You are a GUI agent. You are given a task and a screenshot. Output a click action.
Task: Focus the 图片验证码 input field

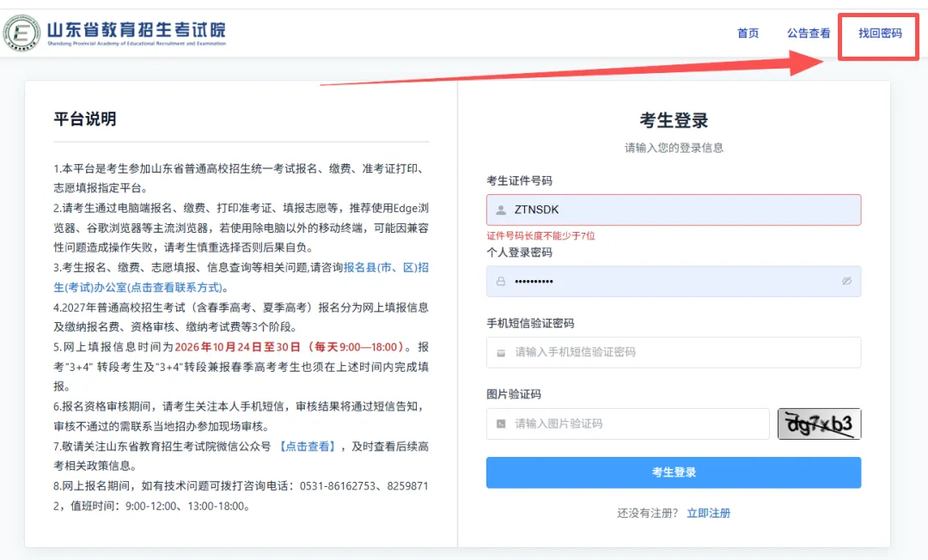tap(627, 424)
